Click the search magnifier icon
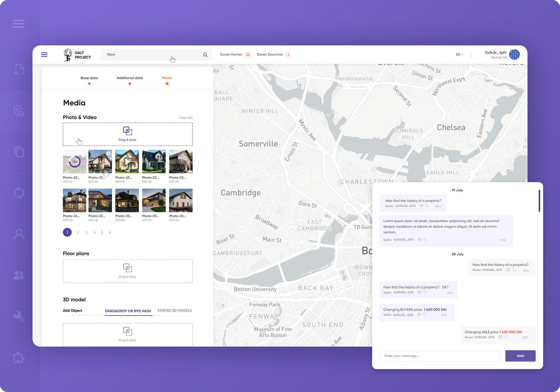The width and height of the screenshot is (560, 392). point(205,55)
